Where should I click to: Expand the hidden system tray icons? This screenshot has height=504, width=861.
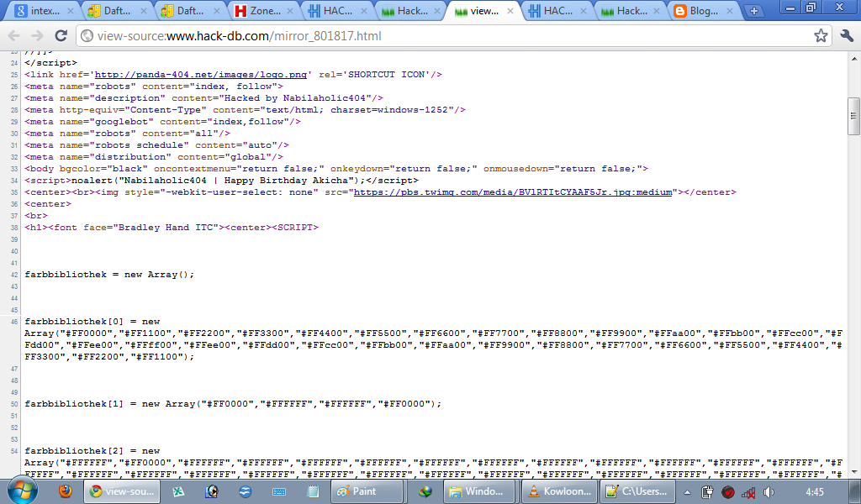click(x=686, y=491)
